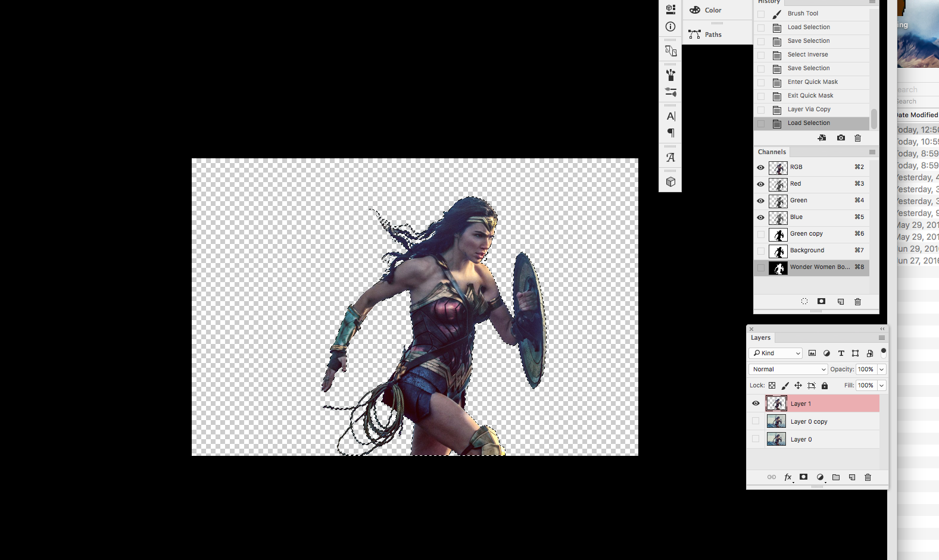Filter layers by shape layers icon
This screenshot has width=939, height=560.
coord(855,353)
